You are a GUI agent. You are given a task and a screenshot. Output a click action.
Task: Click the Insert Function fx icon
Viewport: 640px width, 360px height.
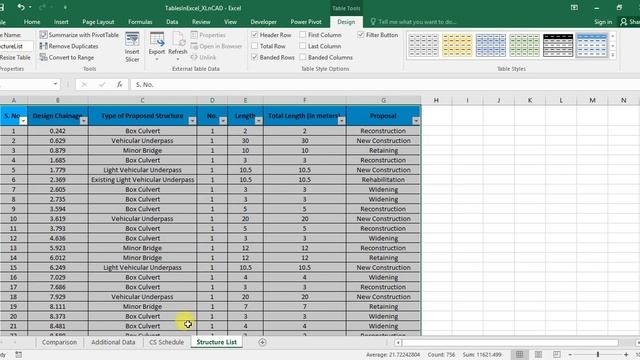click(119, 84)
